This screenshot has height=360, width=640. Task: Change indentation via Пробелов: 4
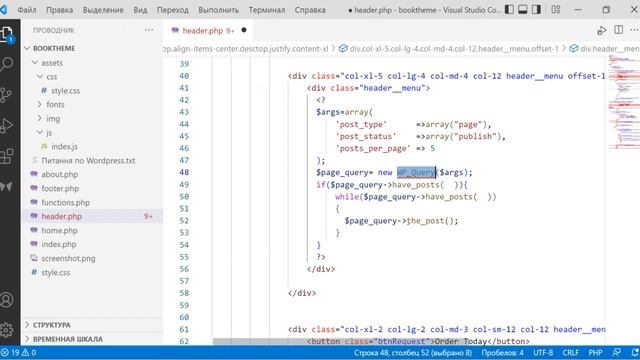click(502, 353)
